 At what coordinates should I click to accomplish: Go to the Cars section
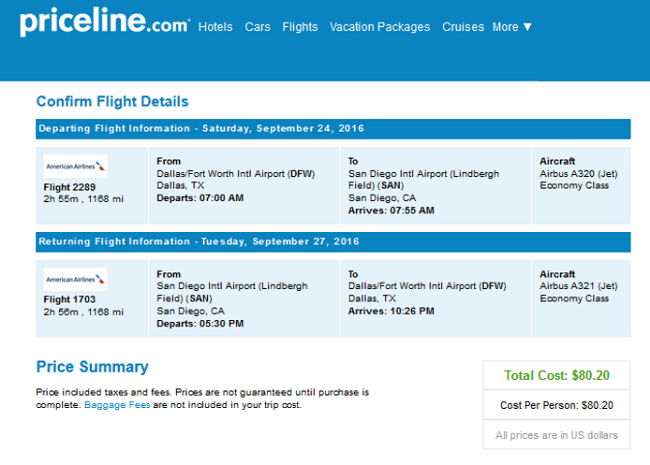(x=257, y=27)
